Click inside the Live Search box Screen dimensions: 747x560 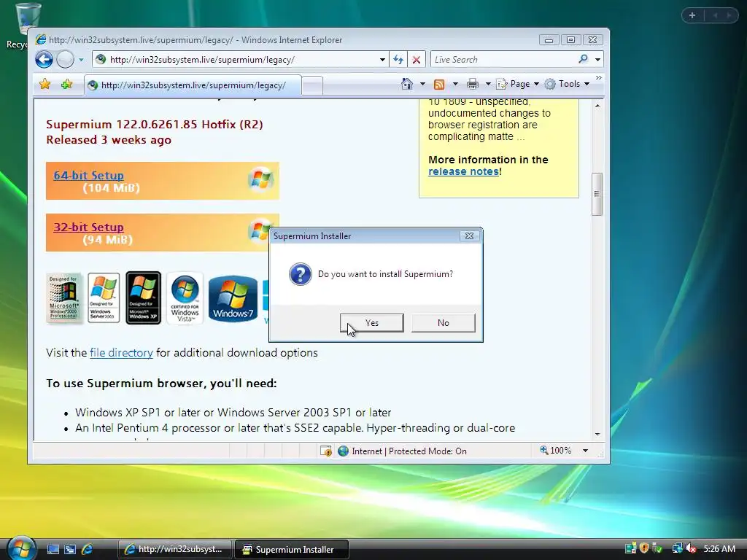[503, 60]
